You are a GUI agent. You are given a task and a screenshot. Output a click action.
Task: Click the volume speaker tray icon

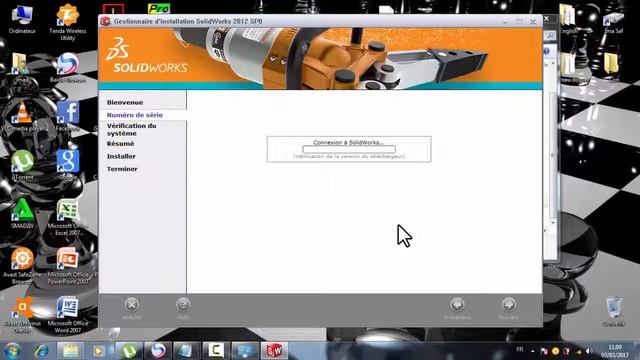click(x=589, y=351)
